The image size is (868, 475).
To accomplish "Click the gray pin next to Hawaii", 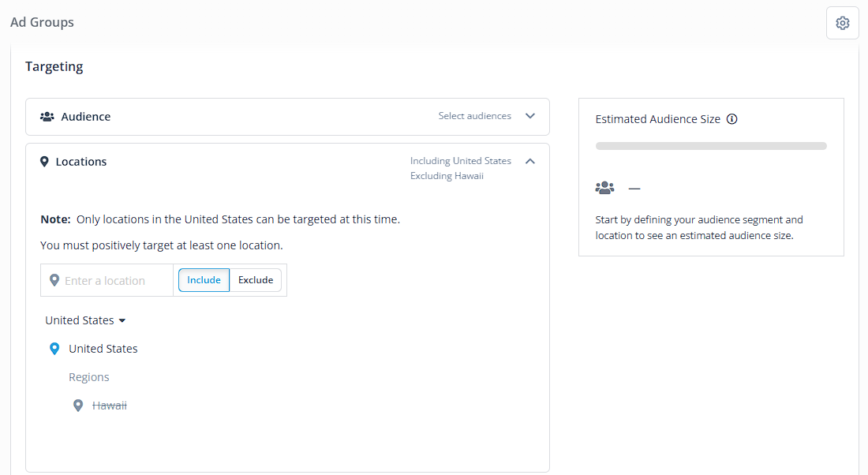I will (x=78, y=406).
